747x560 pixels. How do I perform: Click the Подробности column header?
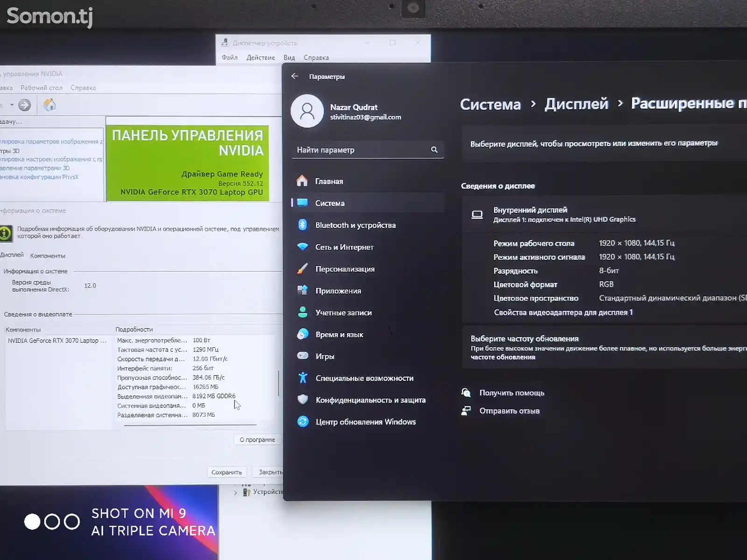pos(134,329)
